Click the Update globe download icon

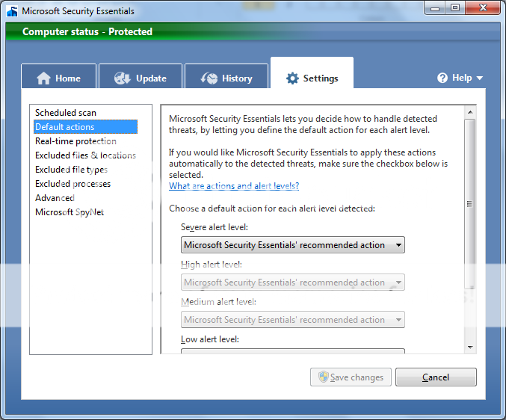click(123, 78)
